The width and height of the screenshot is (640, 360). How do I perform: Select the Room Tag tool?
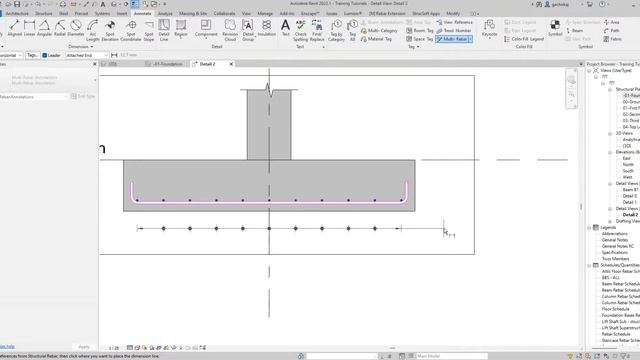pos(420,31)
